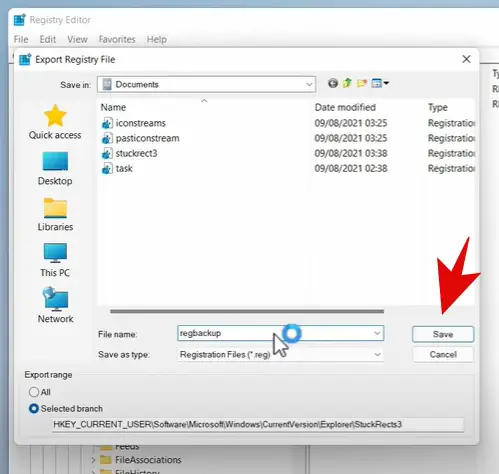Viewport: 499px width, 474px height.
Task: Open Favorites menu in Registry Editor
Action: click(117, 39)
